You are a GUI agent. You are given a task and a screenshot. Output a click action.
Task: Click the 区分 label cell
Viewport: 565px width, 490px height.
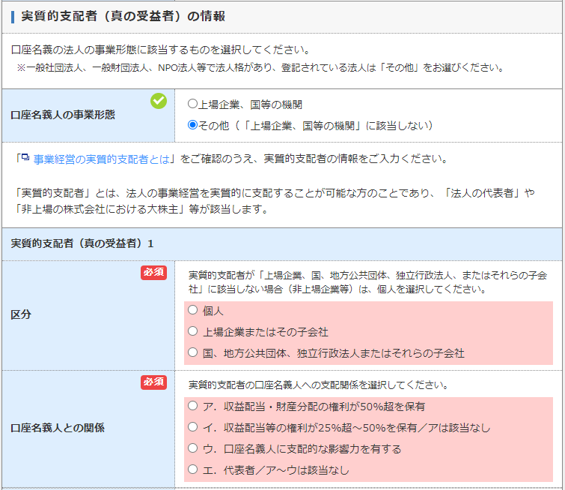(x=88, y=315)
